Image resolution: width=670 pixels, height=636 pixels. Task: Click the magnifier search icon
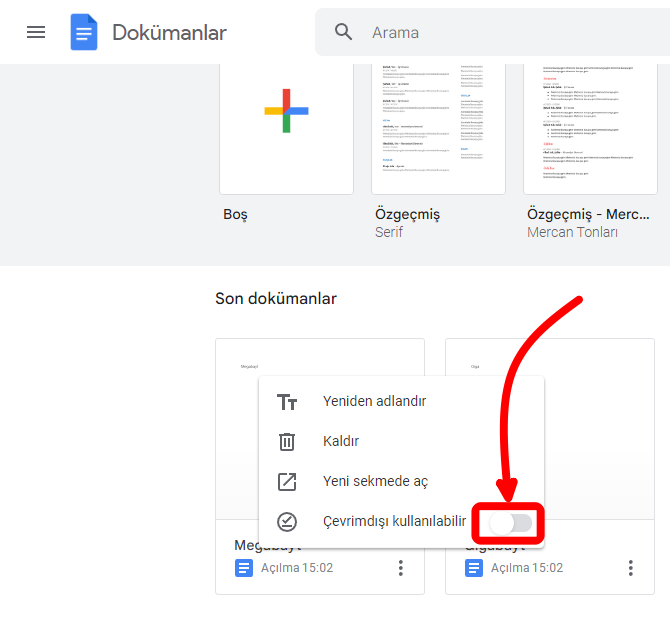pos(344,32)
